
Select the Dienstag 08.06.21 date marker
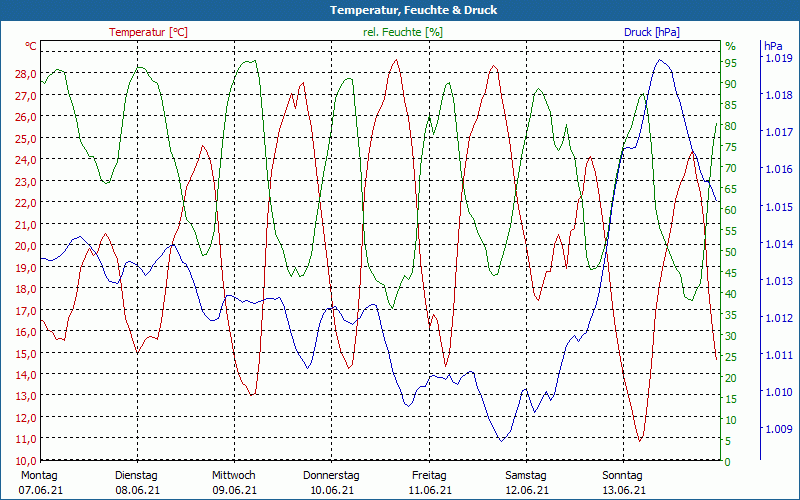[x=138, y=482]
